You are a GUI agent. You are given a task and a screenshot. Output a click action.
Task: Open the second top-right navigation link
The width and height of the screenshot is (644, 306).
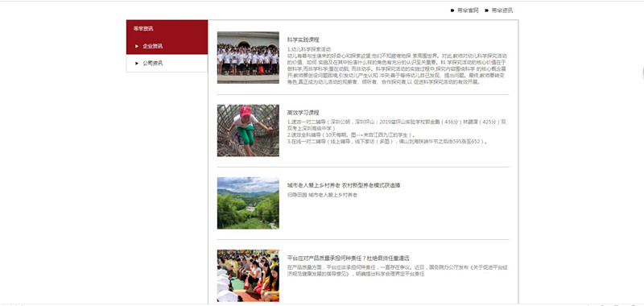[502, 10]
